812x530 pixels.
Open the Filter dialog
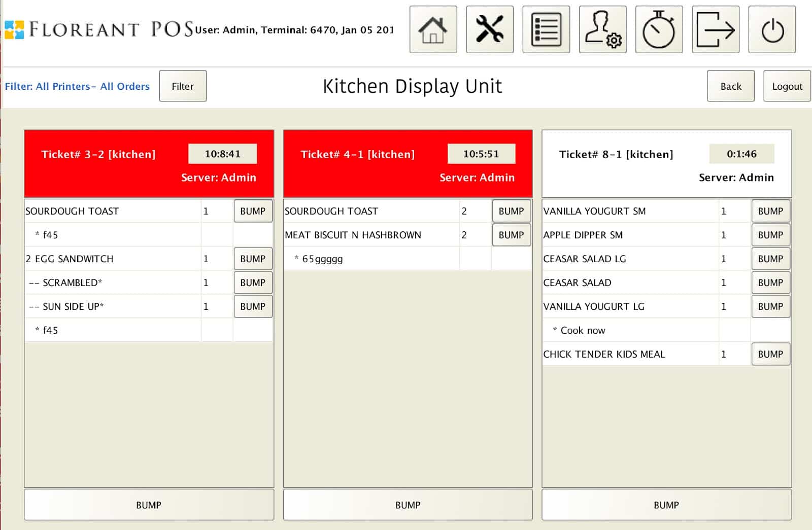[182, 86]
